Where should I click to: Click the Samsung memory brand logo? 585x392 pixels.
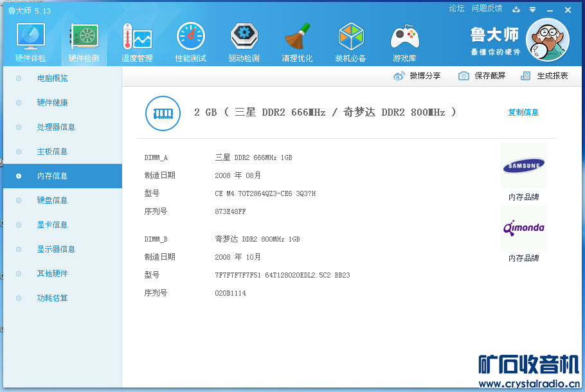click(523, 166)
